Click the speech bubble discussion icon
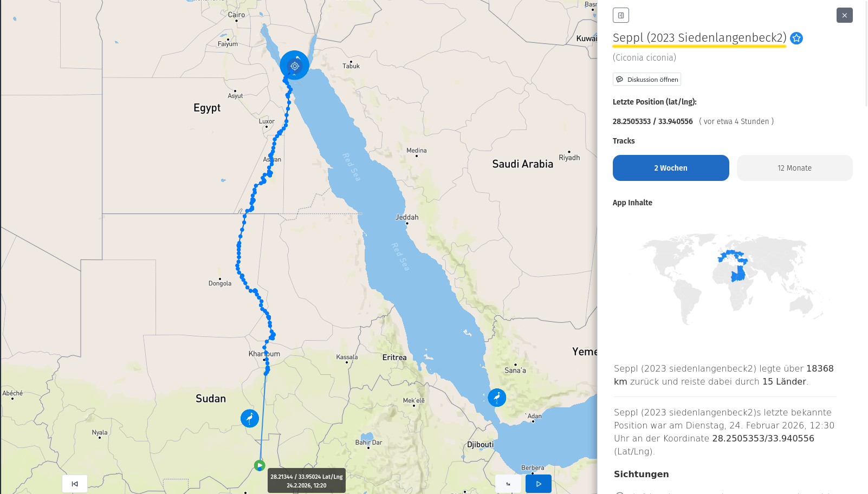This screenshot has height=494, width=868. [x=620, y=80]
